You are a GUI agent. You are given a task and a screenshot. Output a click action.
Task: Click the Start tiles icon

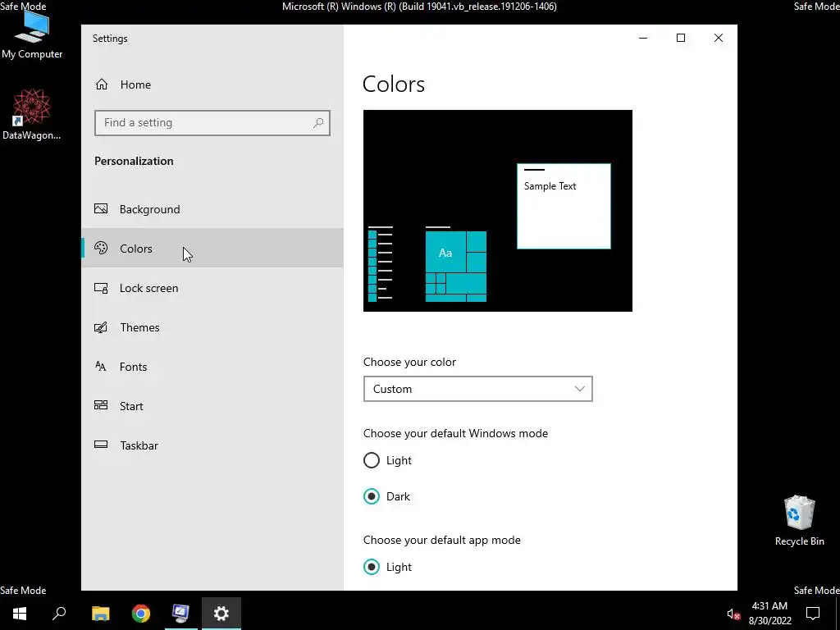(101, 405)
